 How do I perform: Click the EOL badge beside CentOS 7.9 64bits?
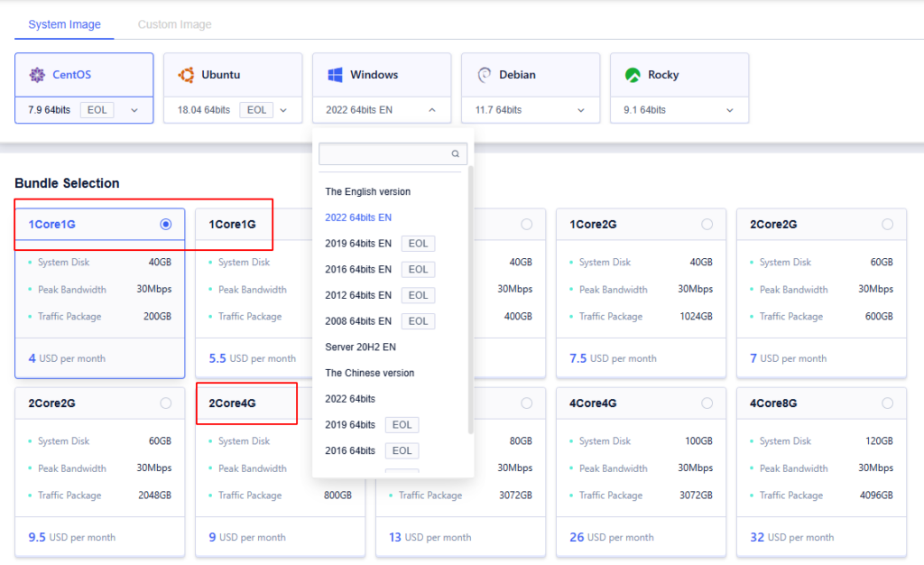point(97,110)
